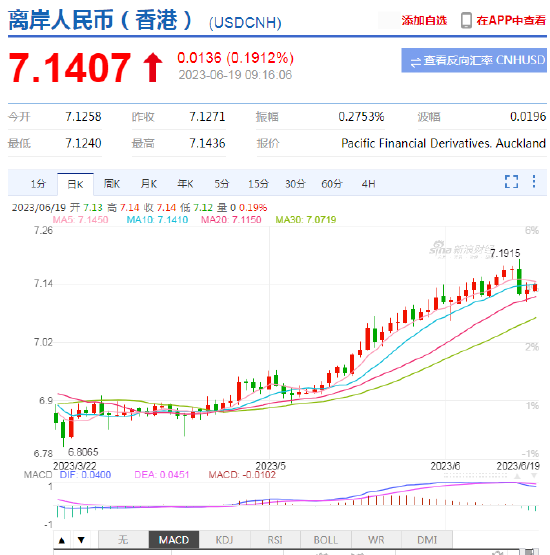Viewport: 550px width, 555px height.
Task: Click the 2023/5 date axis label
Action: (270, 466)
